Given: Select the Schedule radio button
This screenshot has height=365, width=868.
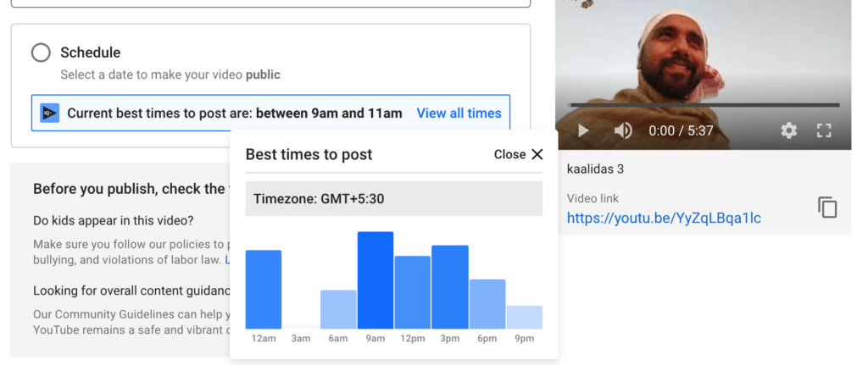Looking at the screenshot, I should [41, 53].
